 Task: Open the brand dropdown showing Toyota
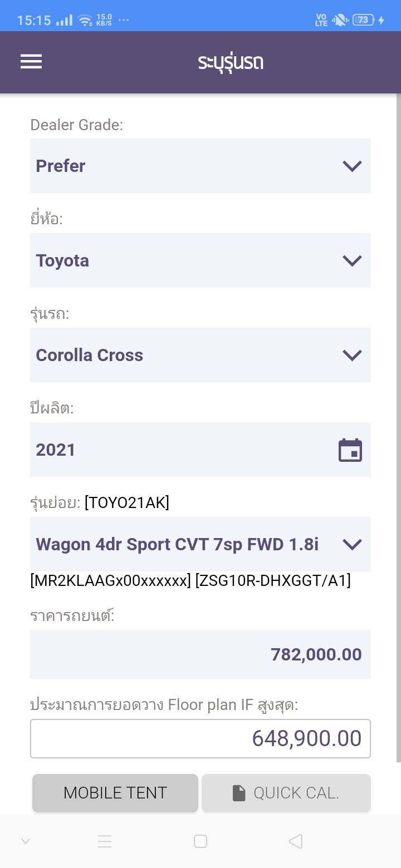200,260
